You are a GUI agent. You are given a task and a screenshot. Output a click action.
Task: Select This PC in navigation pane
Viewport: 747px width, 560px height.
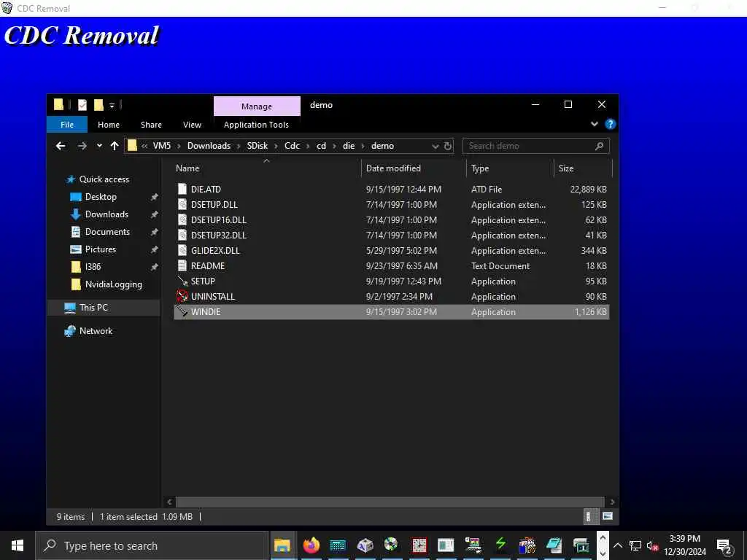click(93, 308)
